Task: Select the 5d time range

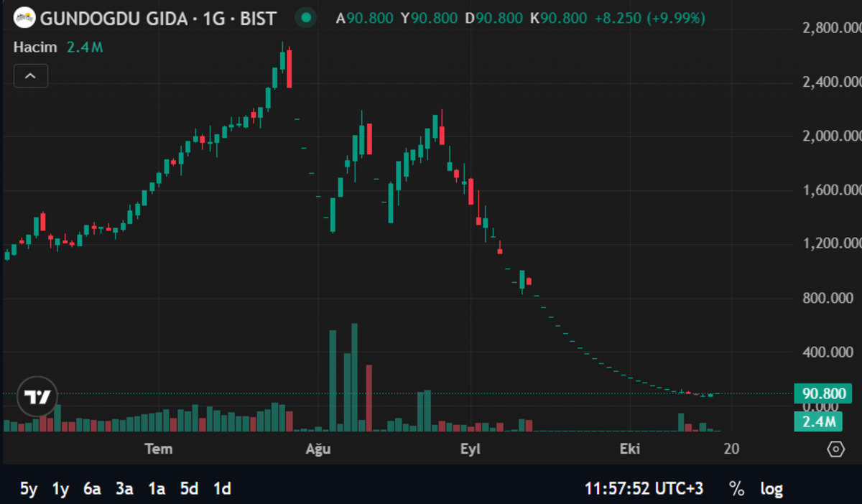Action: 189,489
